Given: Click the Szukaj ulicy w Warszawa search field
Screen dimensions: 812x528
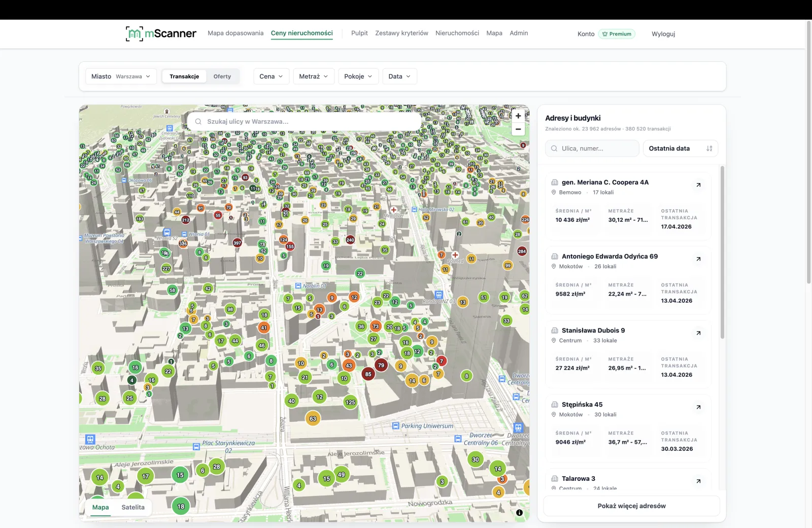Looking at the screenshot, I should [x=304, y=121].
